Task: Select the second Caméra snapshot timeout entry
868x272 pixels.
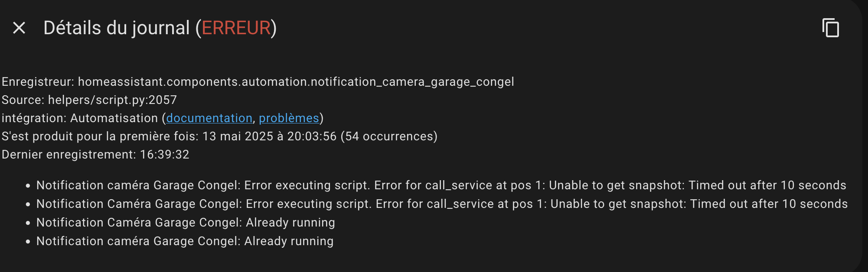Action: coord(442,204)
